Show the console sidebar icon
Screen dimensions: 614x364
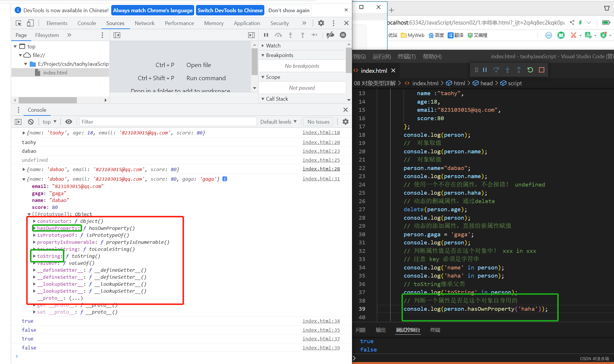[18, 122]
